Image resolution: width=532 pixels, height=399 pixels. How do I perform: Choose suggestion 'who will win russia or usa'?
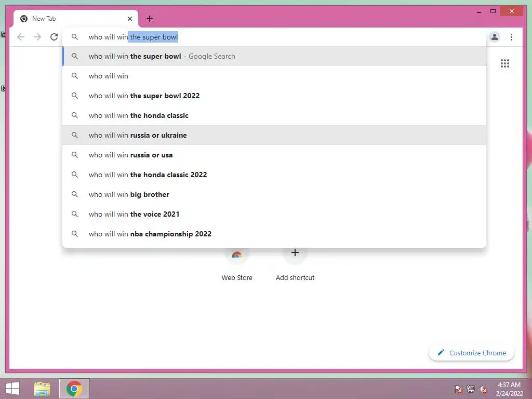(274, 155)
